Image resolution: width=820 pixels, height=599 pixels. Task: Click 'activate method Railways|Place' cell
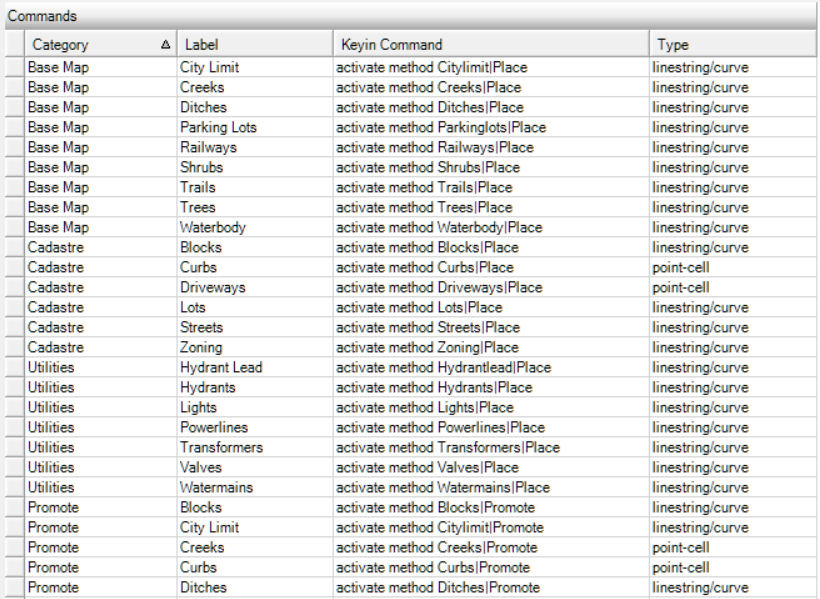point(491,148)
